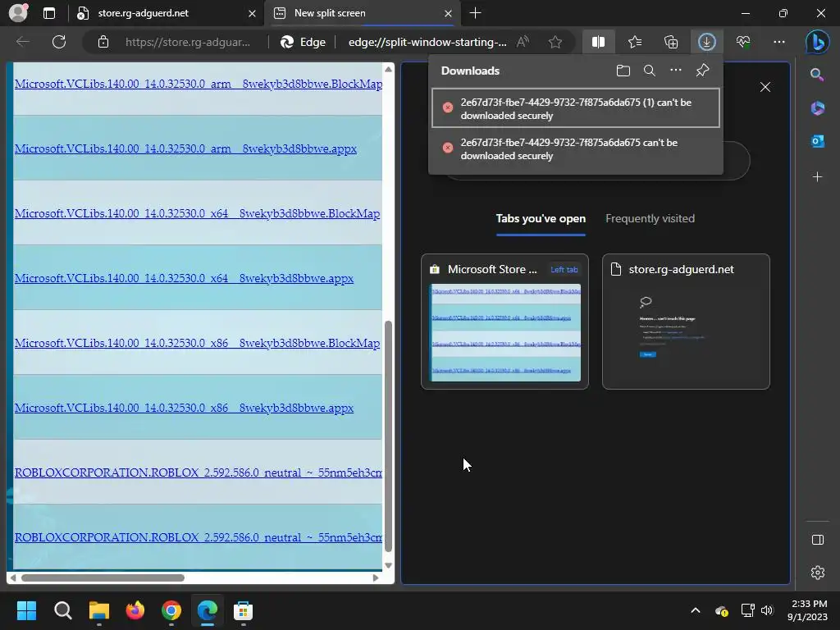Open the volume speaker tray icon
Image resolution: width=840 pixels, height=630 pixels.
(767, 610)
